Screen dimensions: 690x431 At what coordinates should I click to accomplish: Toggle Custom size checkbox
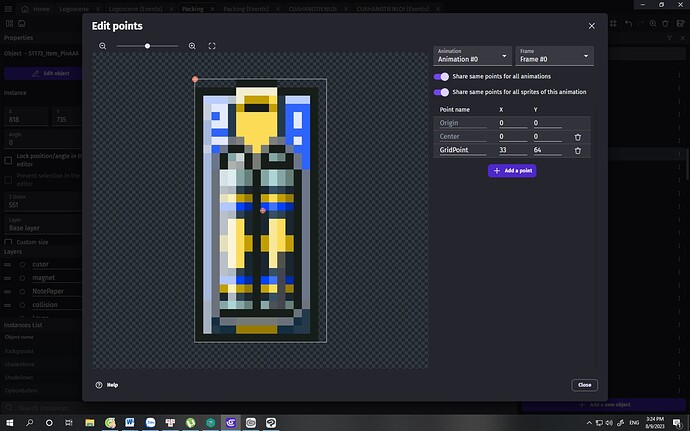click(x=8, y=243)
